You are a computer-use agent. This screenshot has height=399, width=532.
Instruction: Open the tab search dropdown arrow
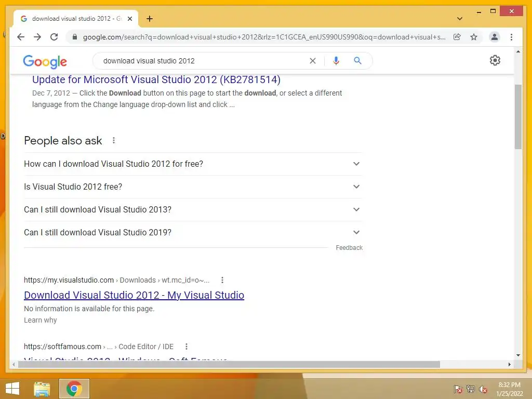(x=460, y=19)
